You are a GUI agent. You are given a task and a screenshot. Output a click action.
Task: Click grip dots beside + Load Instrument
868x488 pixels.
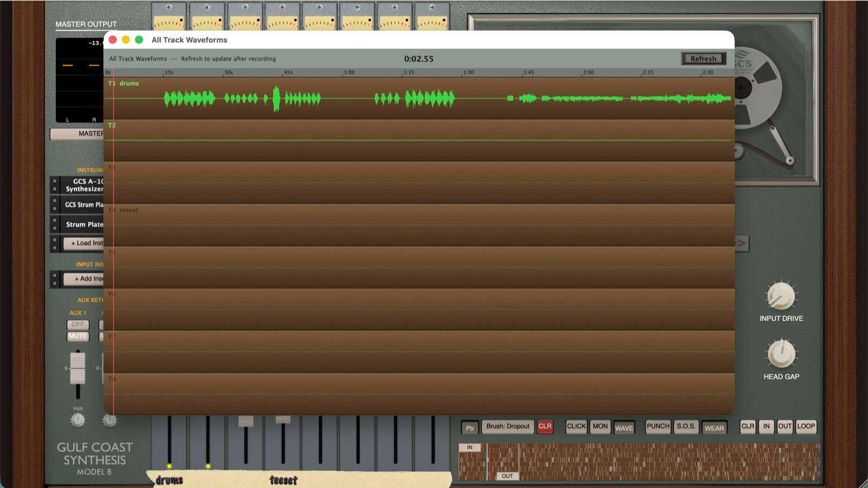point(54,243)
